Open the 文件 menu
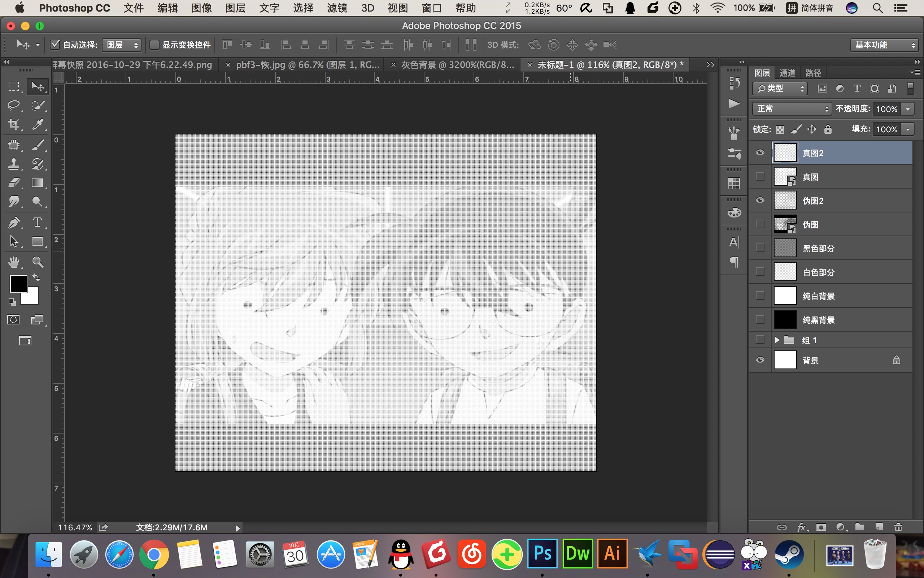The height and width of the screenshot is (578, 924). pos(134,8)
